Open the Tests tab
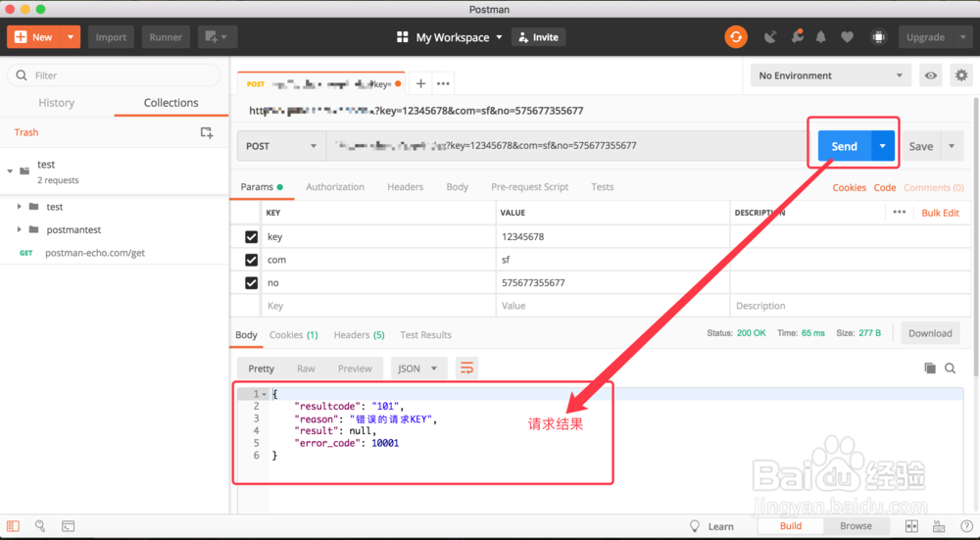The height and width of the screenshot is (540, 980). coord(603,187)
